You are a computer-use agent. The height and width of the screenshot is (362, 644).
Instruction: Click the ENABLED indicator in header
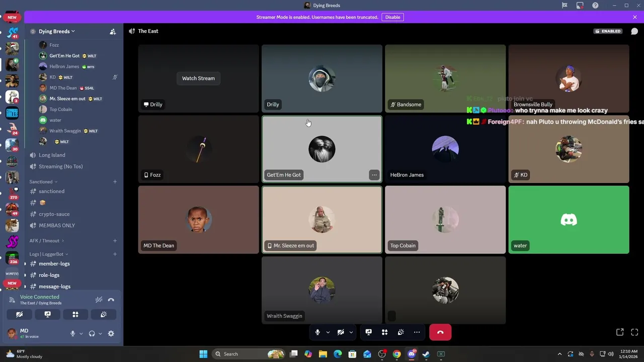click(608, 31)
